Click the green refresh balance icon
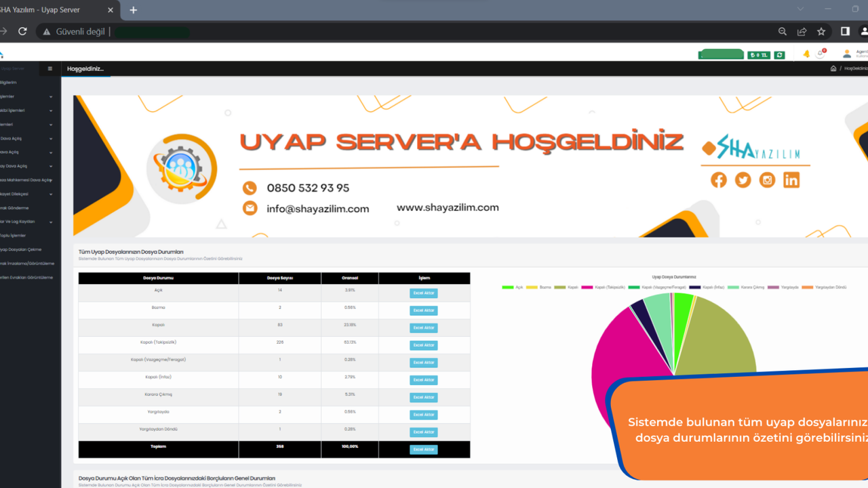This screenshot has width=868, height=488. coord(779,55)
